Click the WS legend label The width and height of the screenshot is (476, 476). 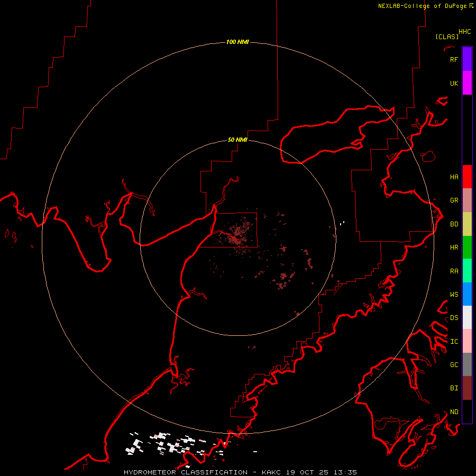click(x=454, y=295)
